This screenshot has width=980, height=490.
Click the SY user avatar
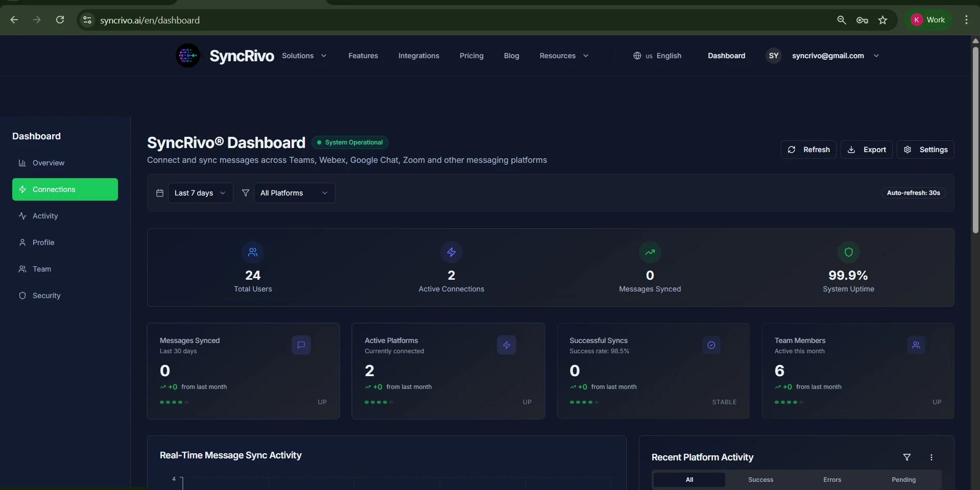click(774, 56)
